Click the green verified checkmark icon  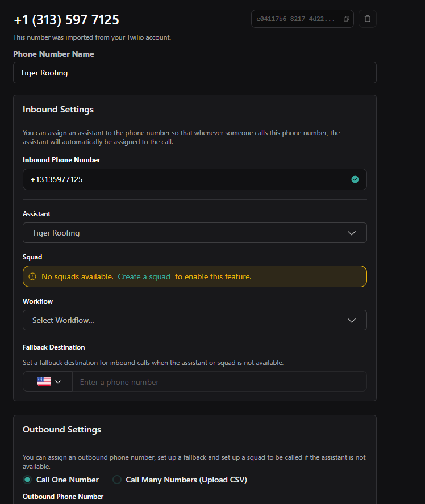pyautogui.click(x=355, y=179)
